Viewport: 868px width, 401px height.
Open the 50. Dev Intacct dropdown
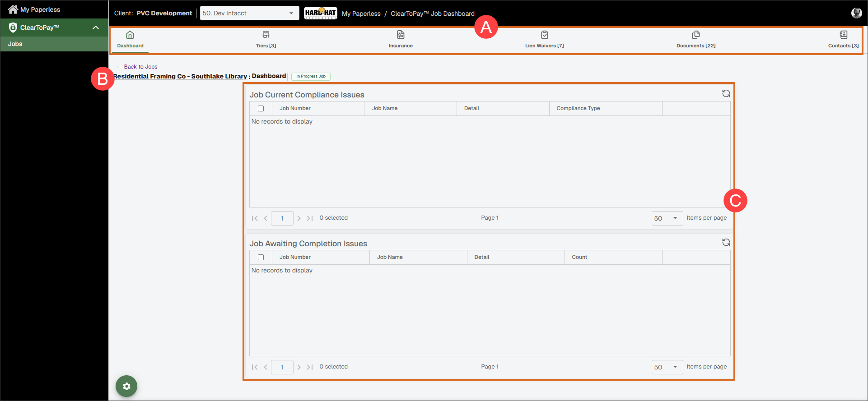tap(249, 13)
